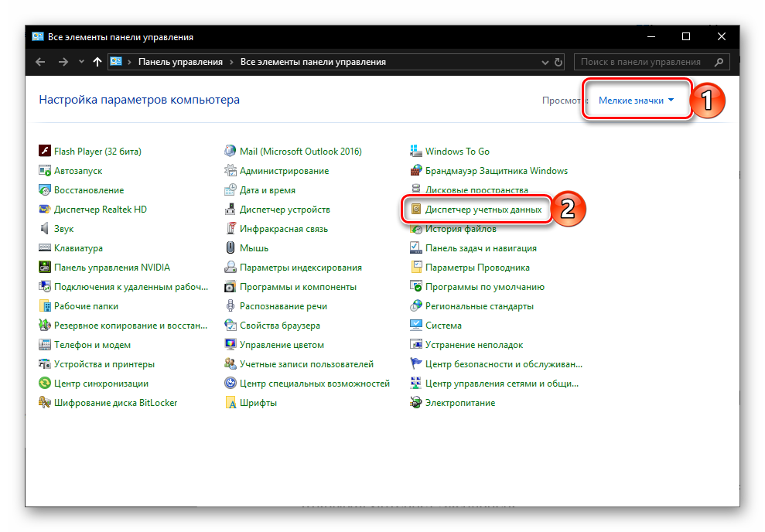Click the Звук speaker icon
765x532 pixels.
[x=45, y=229]
